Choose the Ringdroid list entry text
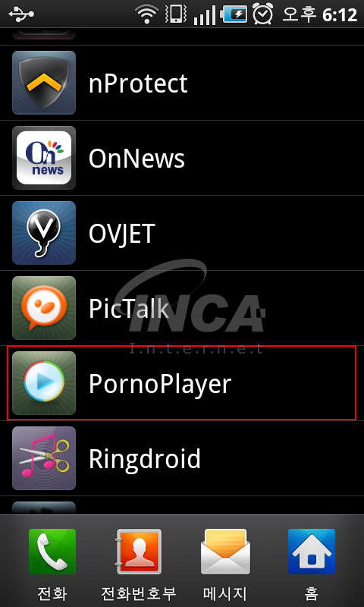The image size is (364, 607). pos(145,459)
